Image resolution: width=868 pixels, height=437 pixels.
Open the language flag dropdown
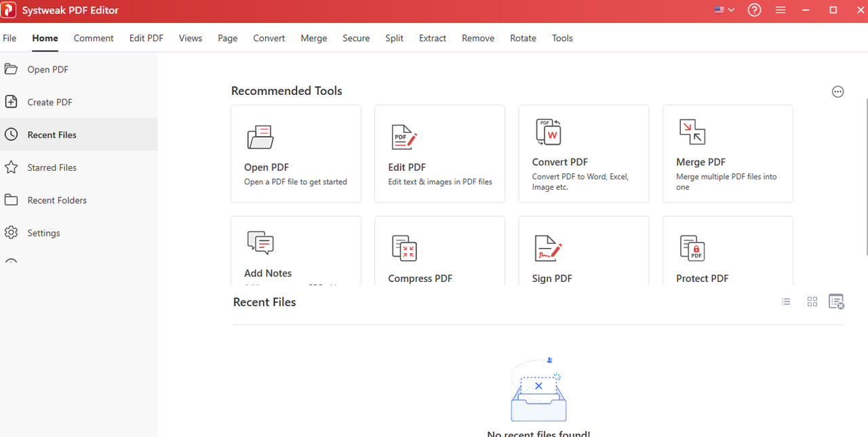[x=724, y=10]
